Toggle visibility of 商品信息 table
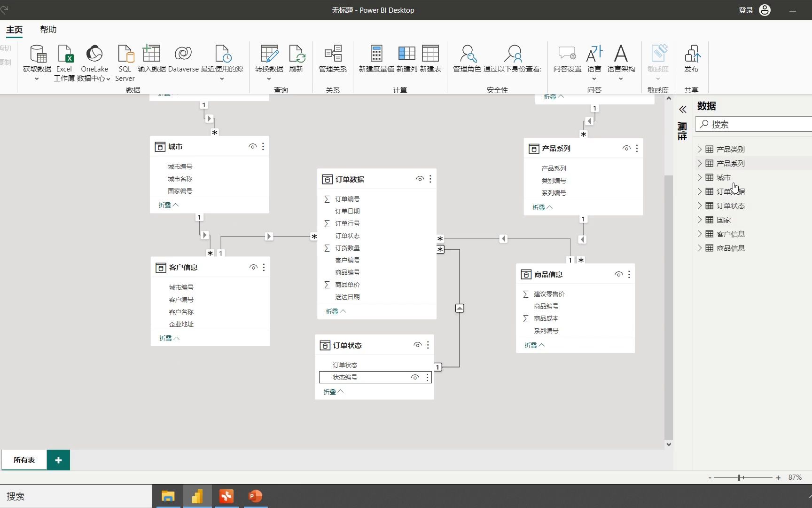Viewport: 812px width, 508px height. click(x=619, y=274)
